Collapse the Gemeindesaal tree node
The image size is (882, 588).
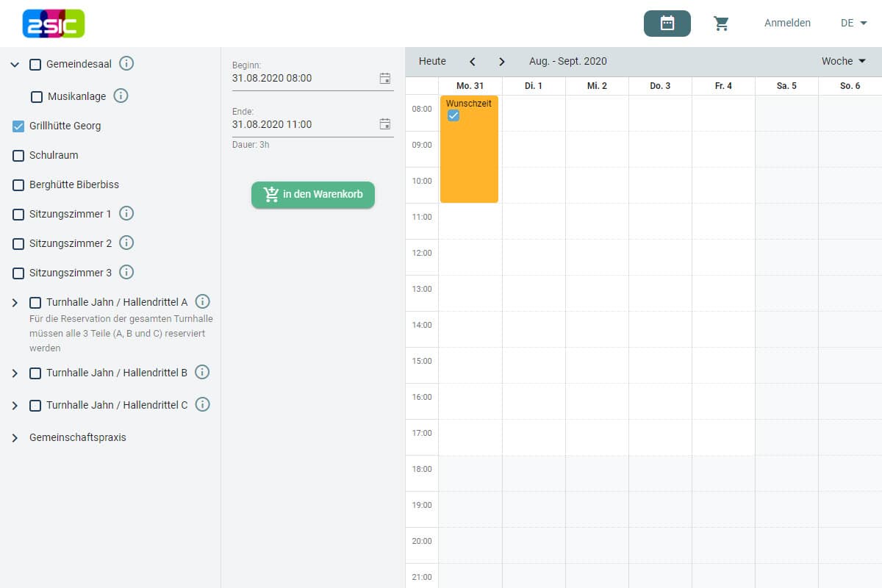click(15, 65)
